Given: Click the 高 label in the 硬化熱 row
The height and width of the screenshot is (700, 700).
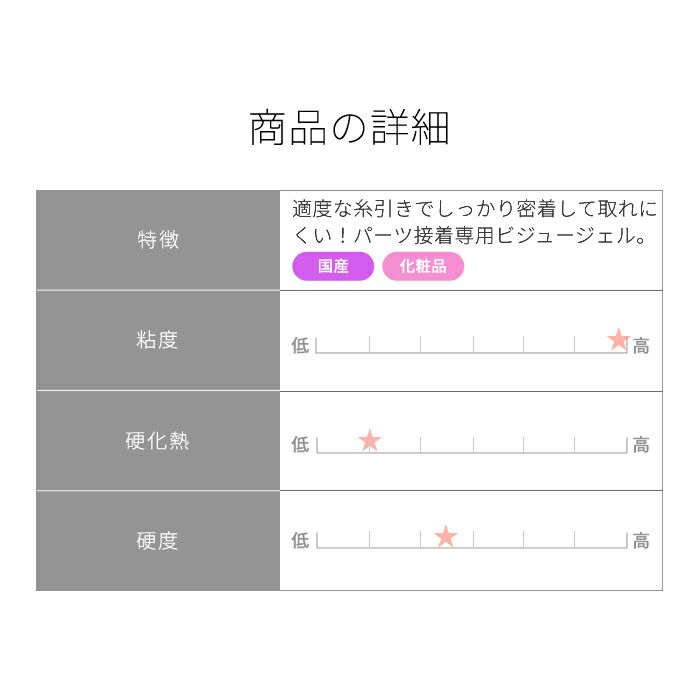Looking at the screenshot, I should pos(641,445).
